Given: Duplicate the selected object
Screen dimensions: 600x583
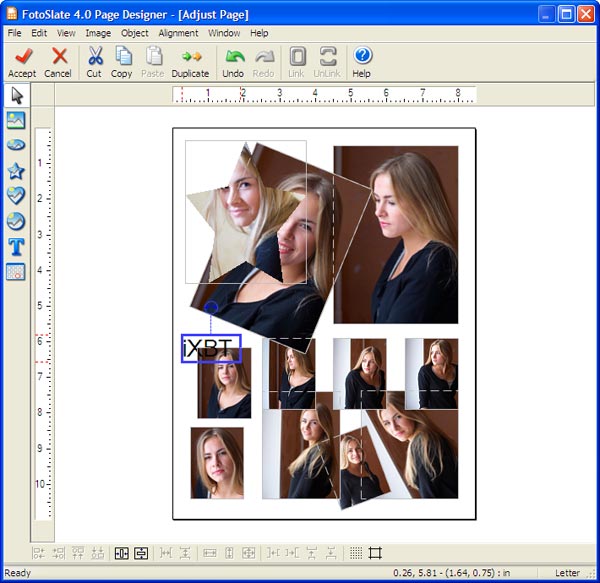Looking at the screenshot, I should coord(190,62).
